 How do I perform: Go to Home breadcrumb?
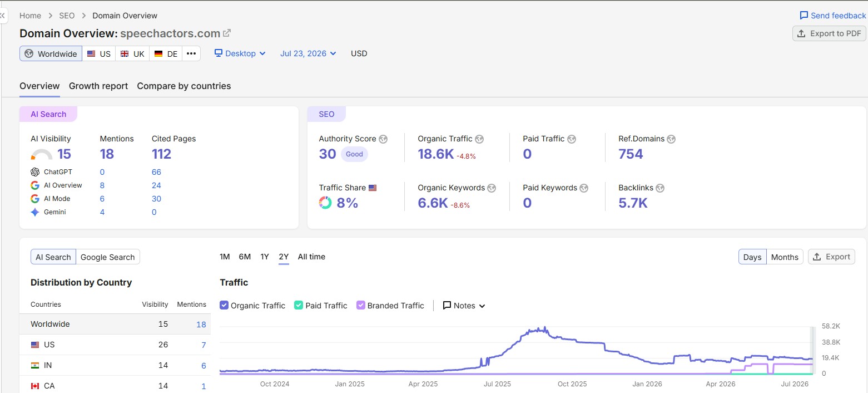31,16
